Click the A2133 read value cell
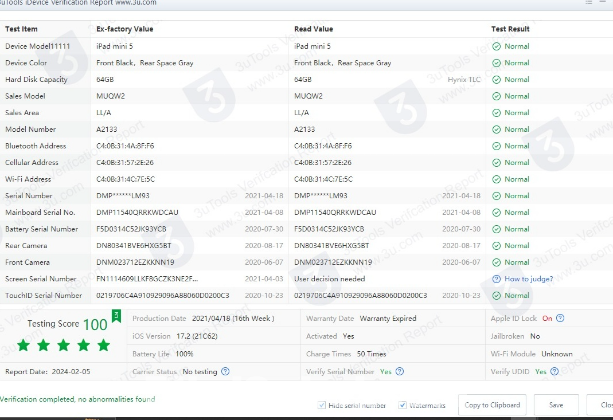The image size is (613, 420). tap(304, 129)
